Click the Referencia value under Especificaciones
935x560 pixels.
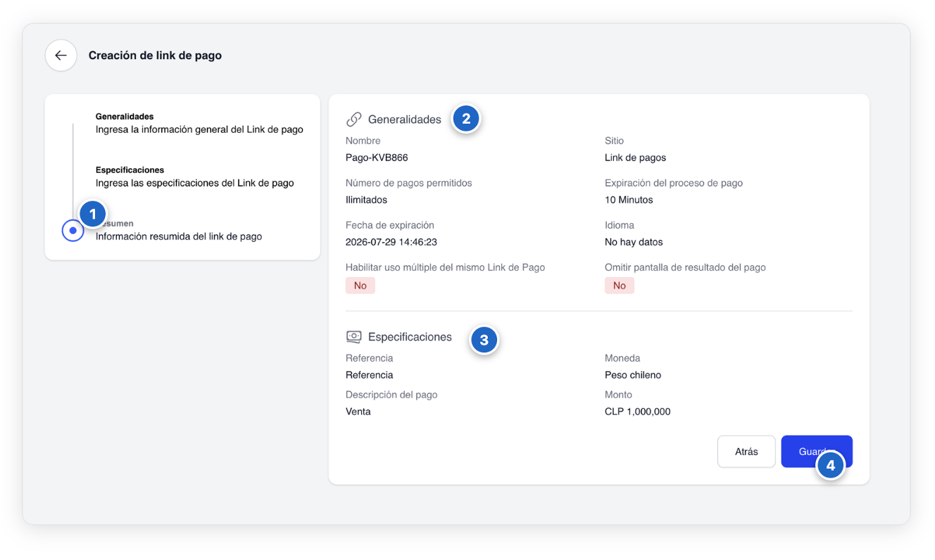[370, 375]
